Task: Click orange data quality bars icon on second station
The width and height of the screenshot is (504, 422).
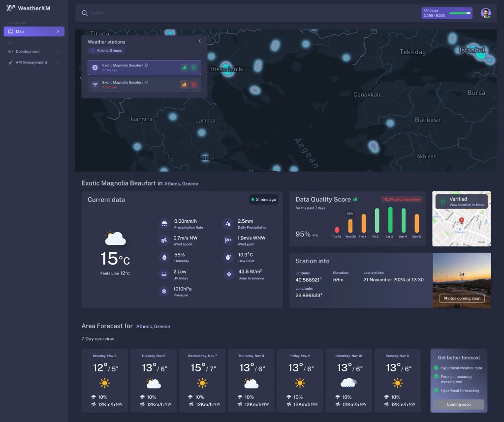Action: coord(184,85)
